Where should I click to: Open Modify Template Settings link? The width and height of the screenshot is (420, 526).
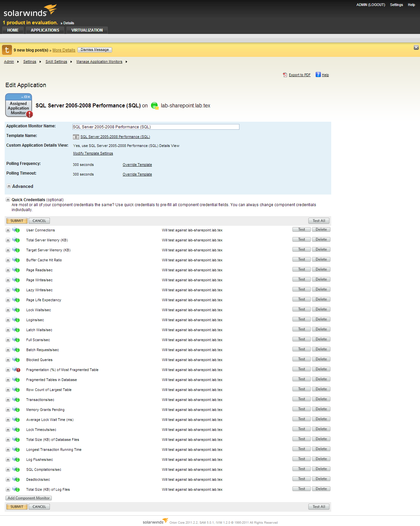93,153
